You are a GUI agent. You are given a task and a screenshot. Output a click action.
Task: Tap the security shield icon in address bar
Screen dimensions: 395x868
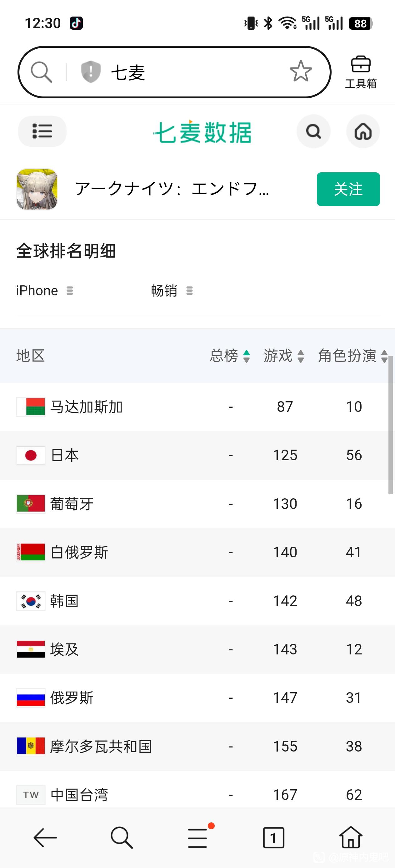91,72
